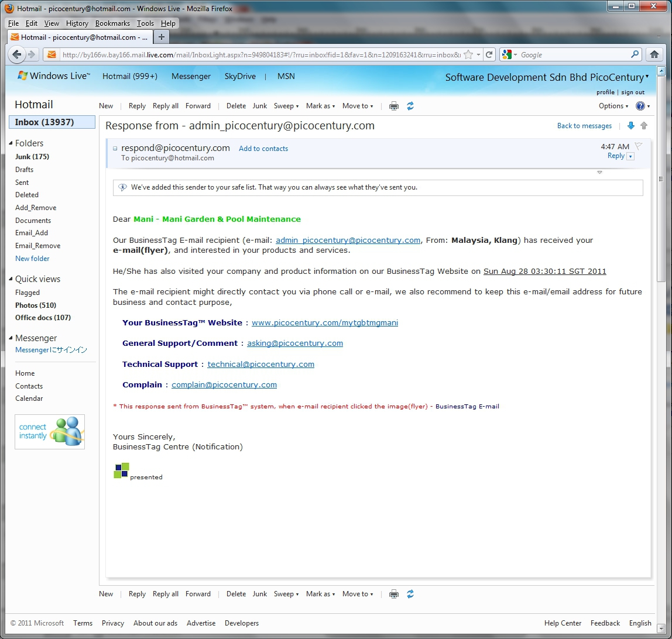The height and width of the screenshot is (639, 672).
Task: Click the Windows Live logo
Action: point(54,76)
